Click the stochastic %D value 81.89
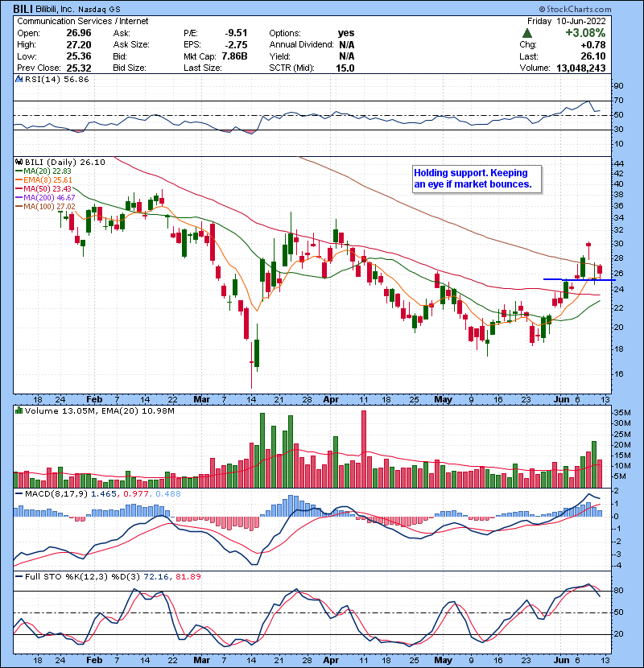Screen dimensions: 644x668 [188, 576]
